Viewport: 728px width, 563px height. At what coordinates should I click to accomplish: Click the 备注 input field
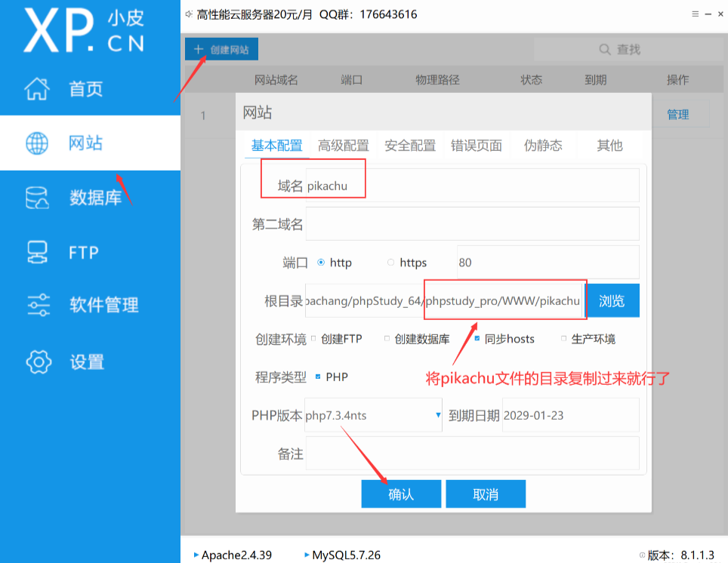click(x=472, y=453)
